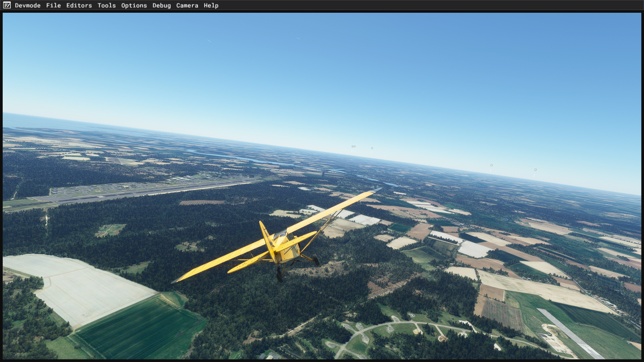Screen dimensions: 644x362
Task: Click the aircraft's main landing gear wheel
Action: (316, 260)
